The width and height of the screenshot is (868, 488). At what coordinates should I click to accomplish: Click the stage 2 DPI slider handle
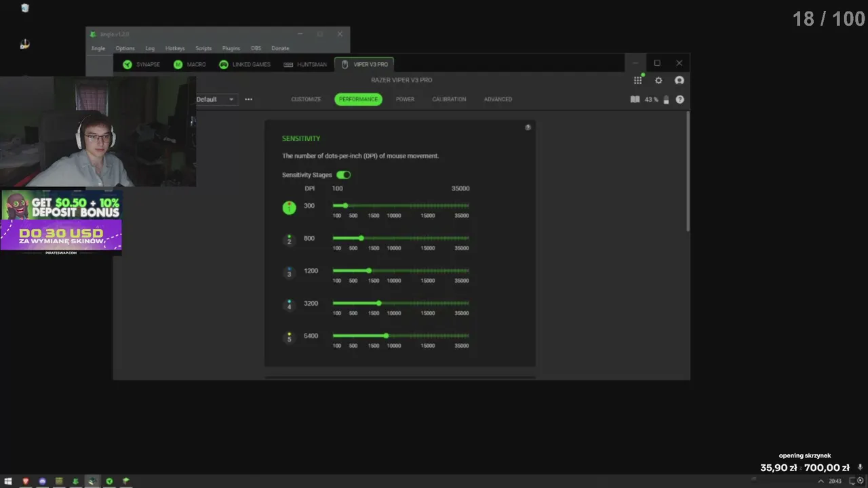(361, 238)
